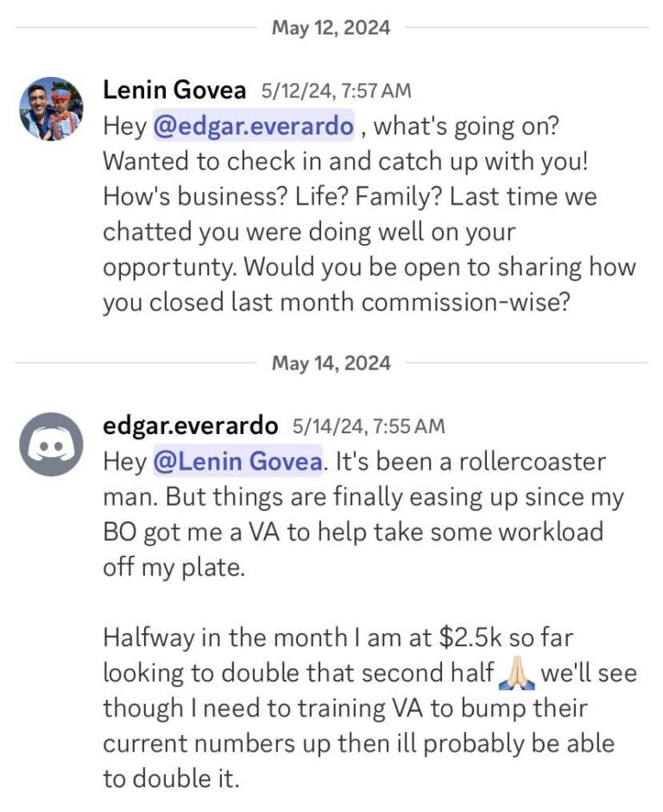
Task: Click the May 12, 2024 date divider
Action: tap(331, 28)
